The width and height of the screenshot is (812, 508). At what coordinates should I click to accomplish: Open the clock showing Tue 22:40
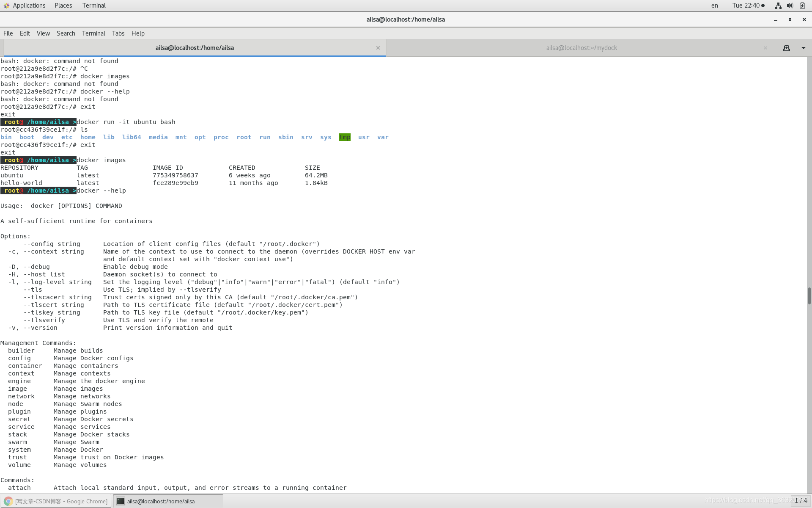coord(748,6)
